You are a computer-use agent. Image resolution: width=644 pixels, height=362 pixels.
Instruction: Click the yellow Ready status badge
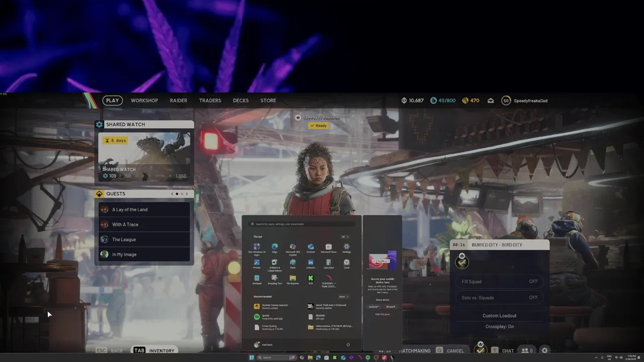tap(318, 126)
